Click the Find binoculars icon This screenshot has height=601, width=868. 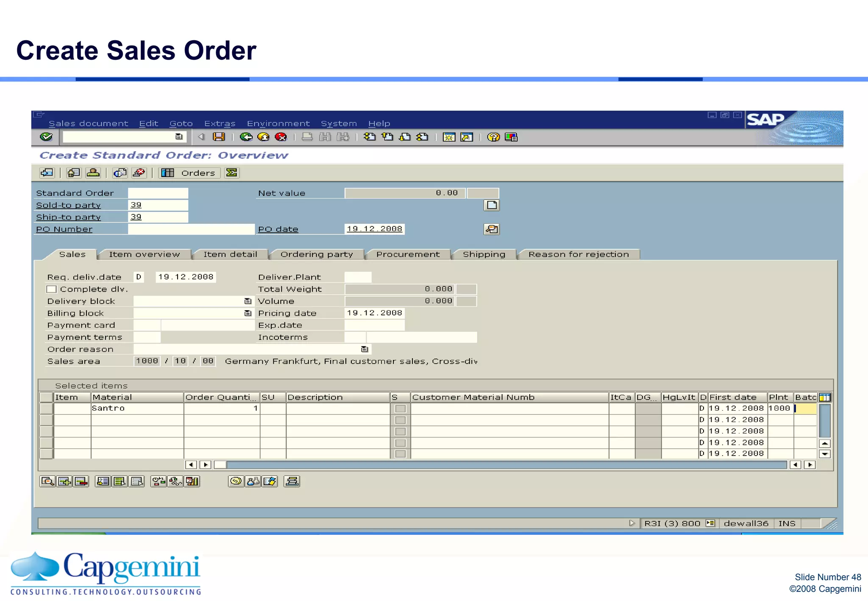point(325,137)
